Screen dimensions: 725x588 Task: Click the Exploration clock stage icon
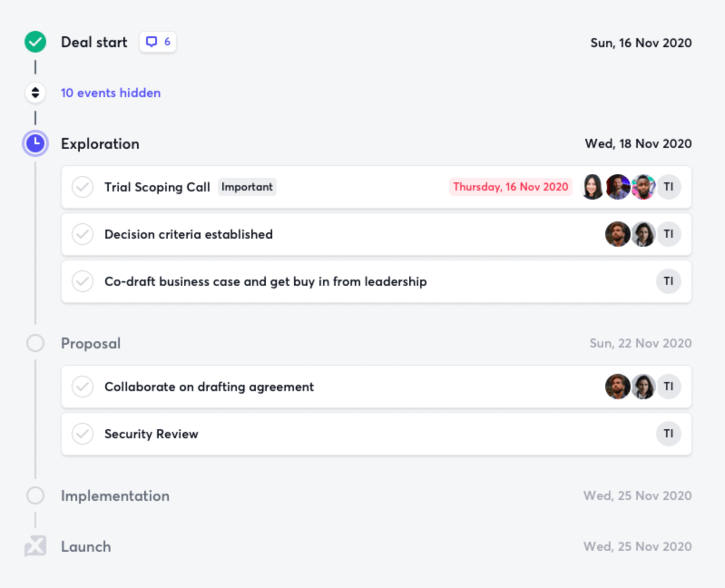[x=35, y=143]
